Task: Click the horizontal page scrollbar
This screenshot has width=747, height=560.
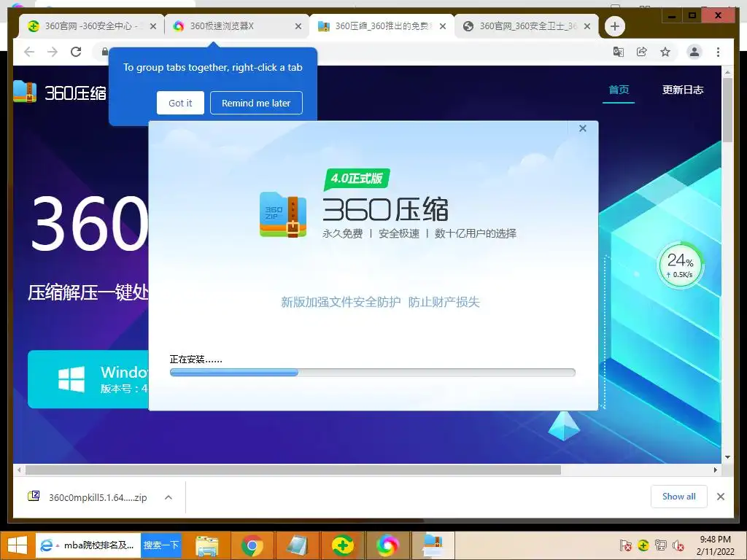Action: tap(293, 470)
